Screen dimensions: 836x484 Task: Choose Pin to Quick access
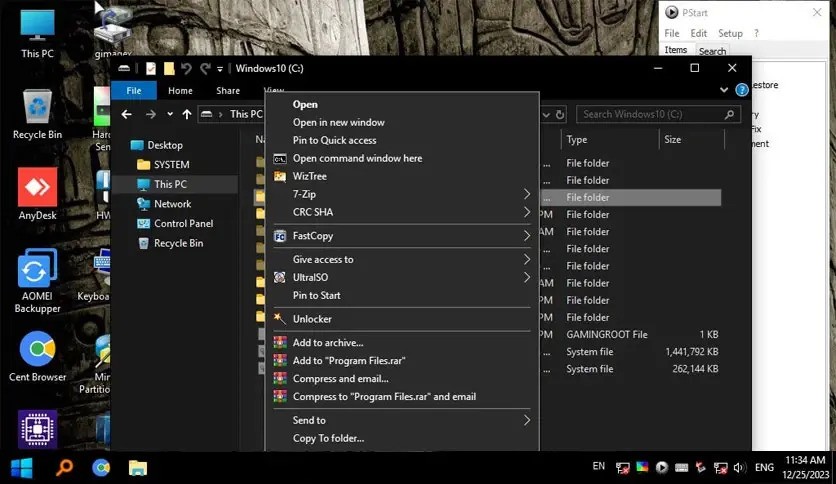pyautogui.click(x=334, y=140)
